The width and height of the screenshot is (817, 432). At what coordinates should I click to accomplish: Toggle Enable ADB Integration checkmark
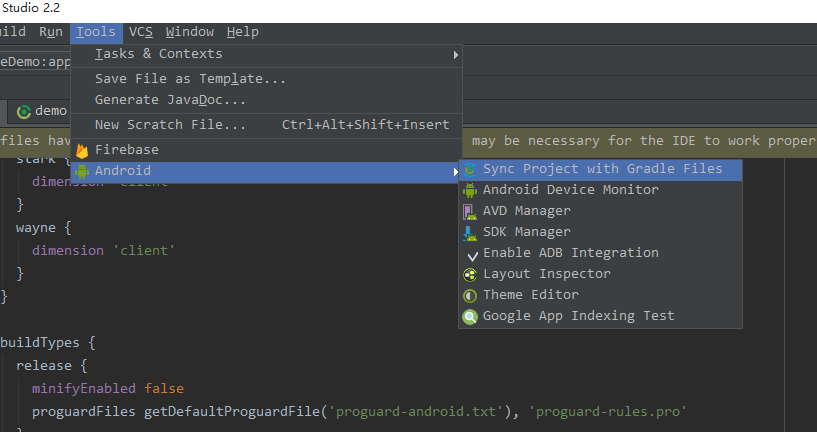[x=472, y=255]
